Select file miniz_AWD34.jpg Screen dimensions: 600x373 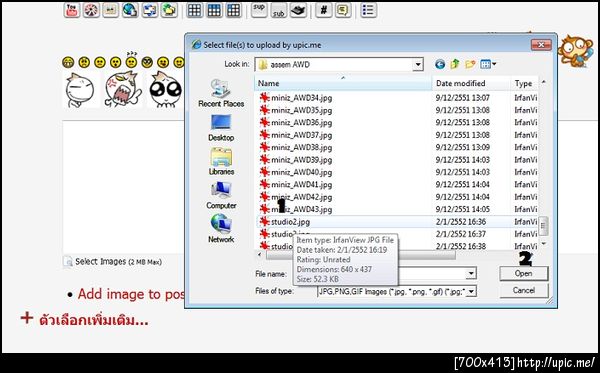[x=295, y=98]
